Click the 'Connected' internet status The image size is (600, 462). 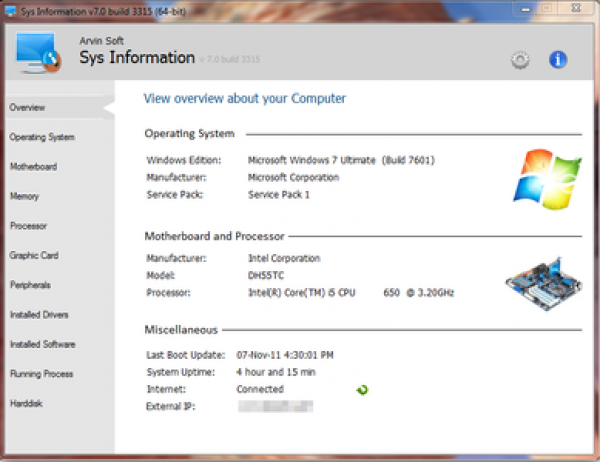(x=260, y=389)
